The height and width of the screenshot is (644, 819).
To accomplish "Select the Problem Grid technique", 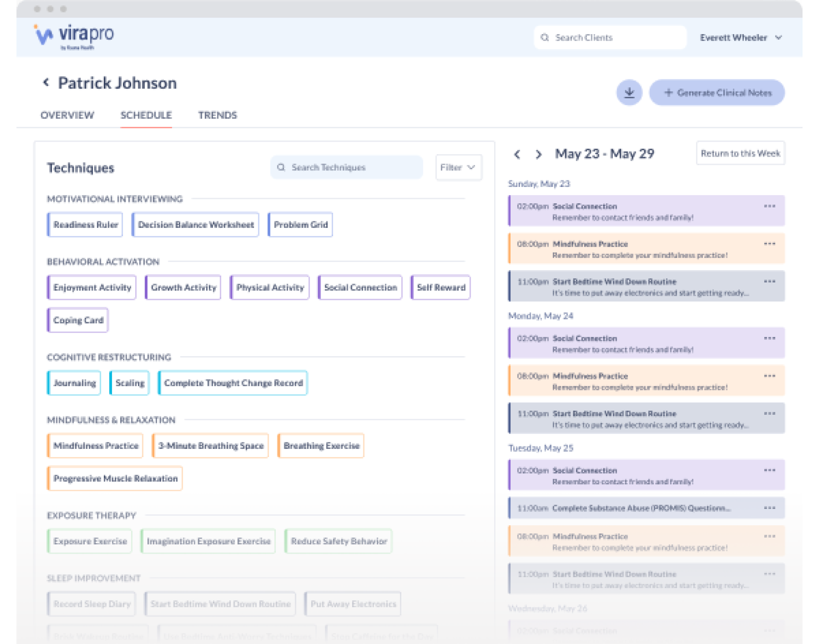I will 300,225.
